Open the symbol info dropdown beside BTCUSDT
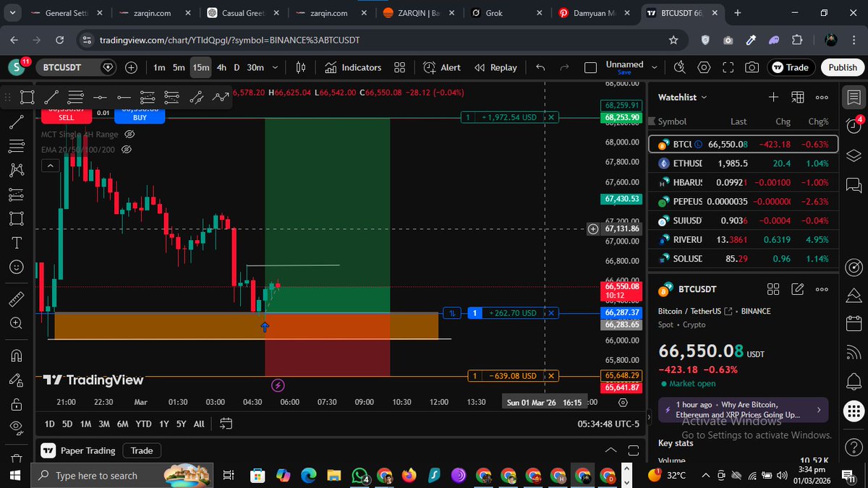Viewport: 868px width, 488px height. 109,67
